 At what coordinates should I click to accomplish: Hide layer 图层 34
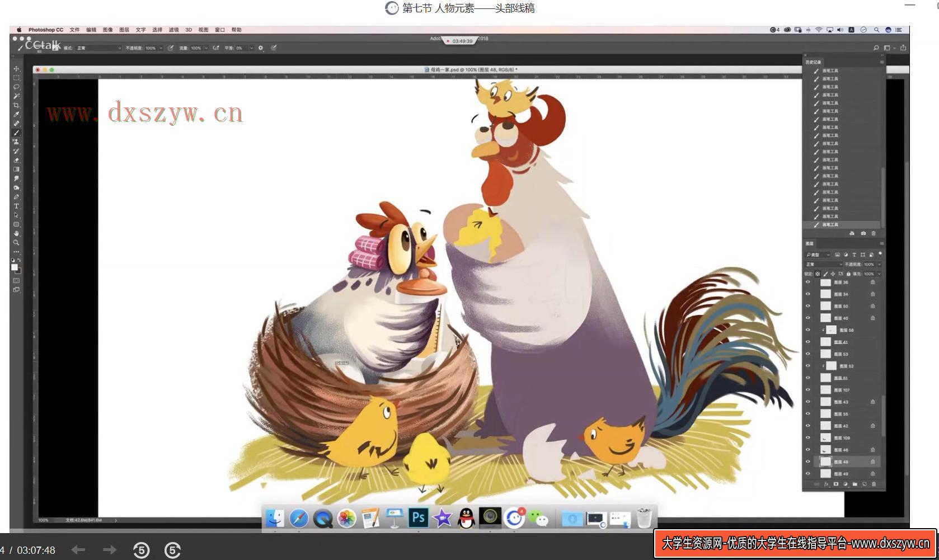click(807, 294)
